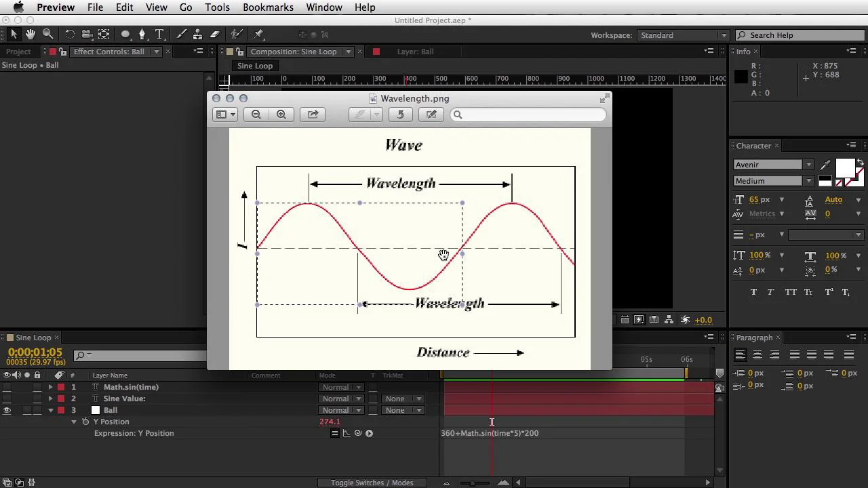Toggle the enable expression equals button
Viewport: 868px width, 488px height.
pyautogui.click(x=334, y=433)
